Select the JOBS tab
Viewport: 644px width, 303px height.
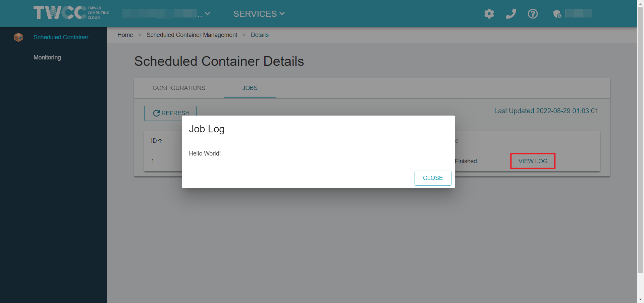[250, 88]
